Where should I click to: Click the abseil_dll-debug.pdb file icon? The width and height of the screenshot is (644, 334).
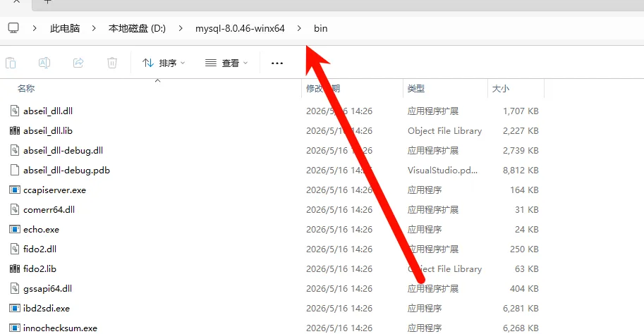point(15,170)
